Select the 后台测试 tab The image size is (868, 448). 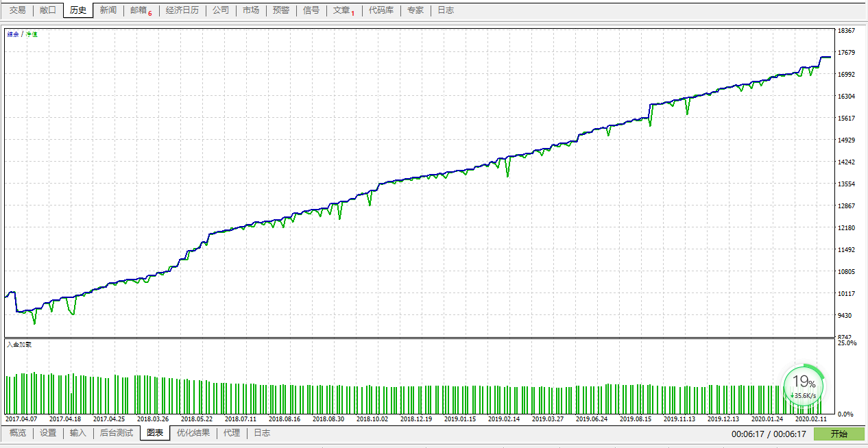(116, 433)
